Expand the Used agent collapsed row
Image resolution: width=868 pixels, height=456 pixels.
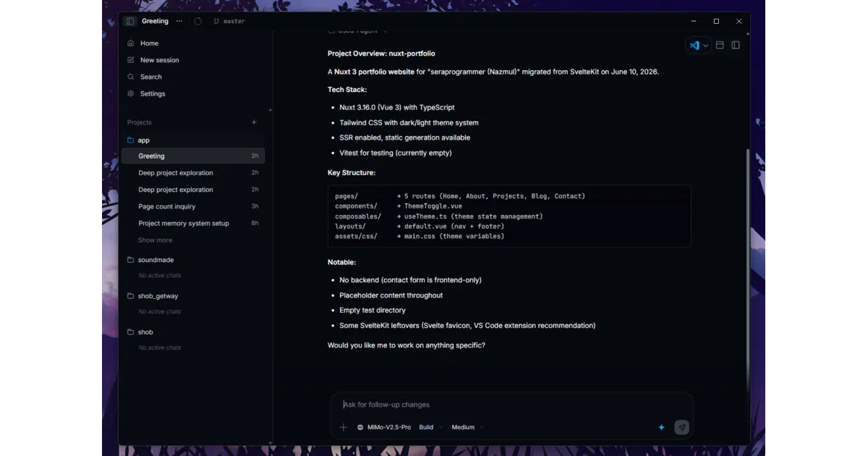point(358,31)
